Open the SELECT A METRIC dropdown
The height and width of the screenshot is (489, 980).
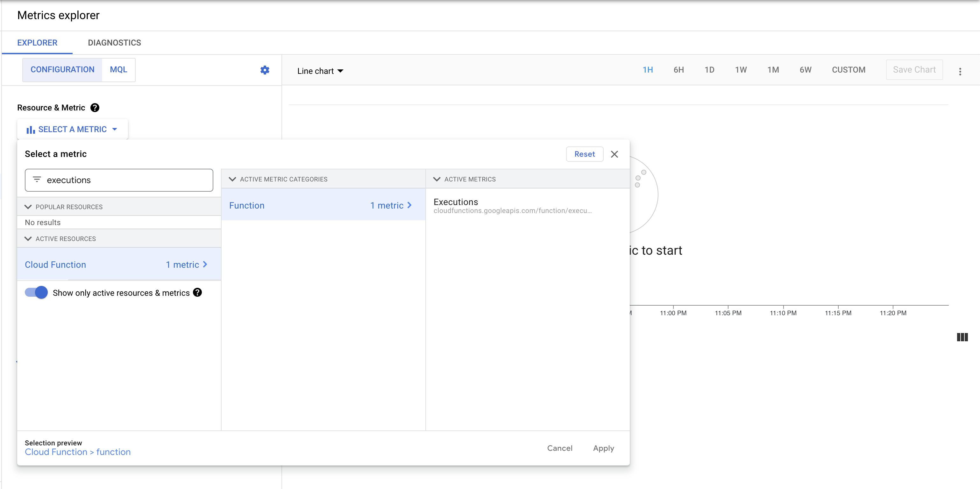tap(73, 129)
